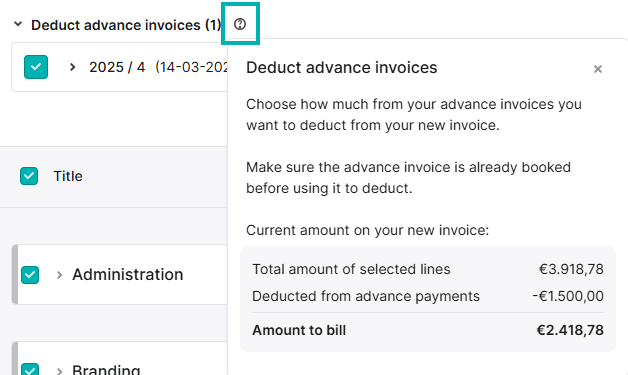
Task: Collapse the Deduct advance invoices section
Action: tap(18, 24)
